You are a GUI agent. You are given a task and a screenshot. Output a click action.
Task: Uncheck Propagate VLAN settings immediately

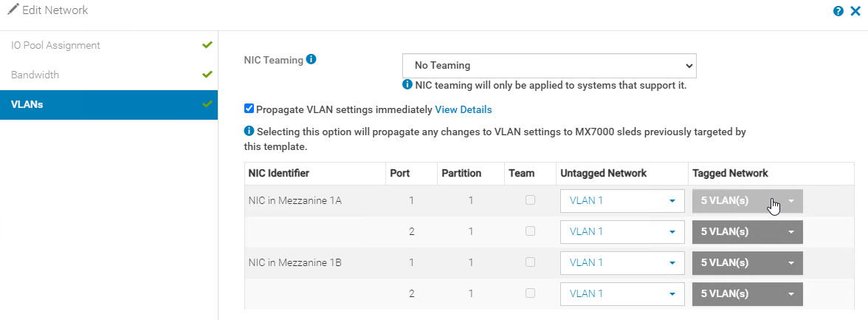[x=249, y=109]
